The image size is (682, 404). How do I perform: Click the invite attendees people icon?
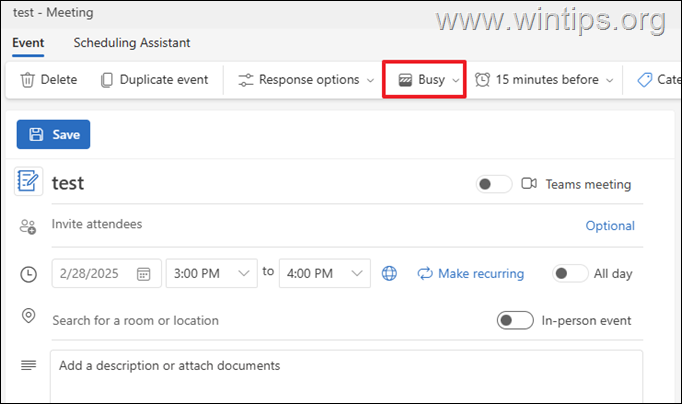28,227
